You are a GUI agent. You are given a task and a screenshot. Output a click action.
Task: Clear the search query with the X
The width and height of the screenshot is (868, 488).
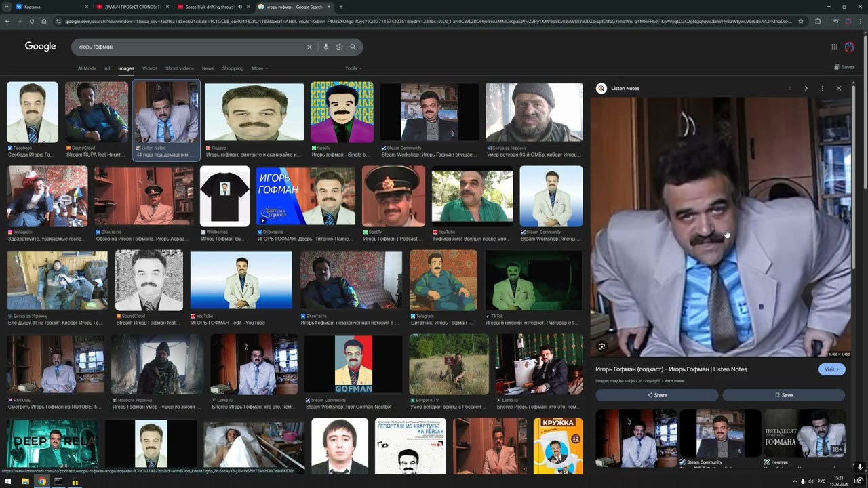click(309, 47)
